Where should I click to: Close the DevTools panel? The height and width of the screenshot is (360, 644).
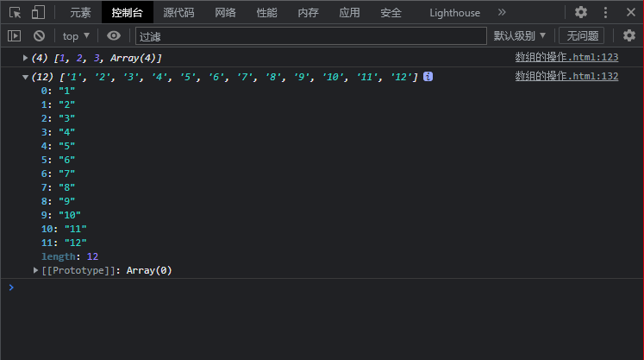(631, 12)
